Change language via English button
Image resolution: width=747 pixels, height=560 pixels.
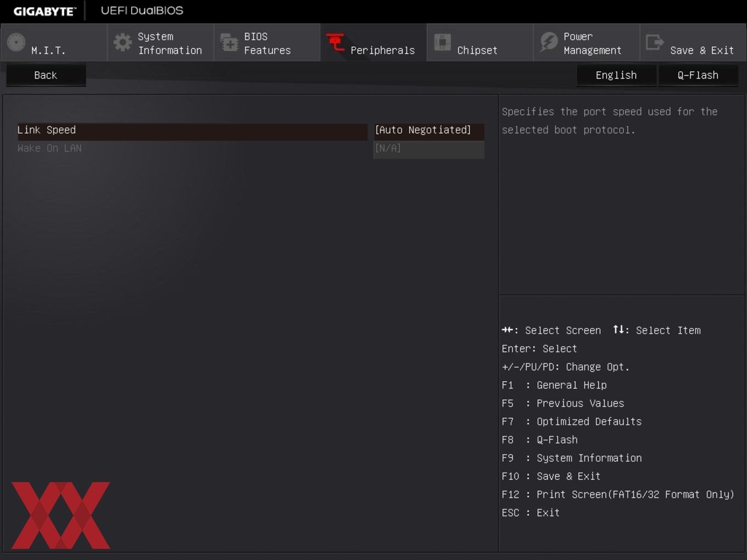click(616, 75)
